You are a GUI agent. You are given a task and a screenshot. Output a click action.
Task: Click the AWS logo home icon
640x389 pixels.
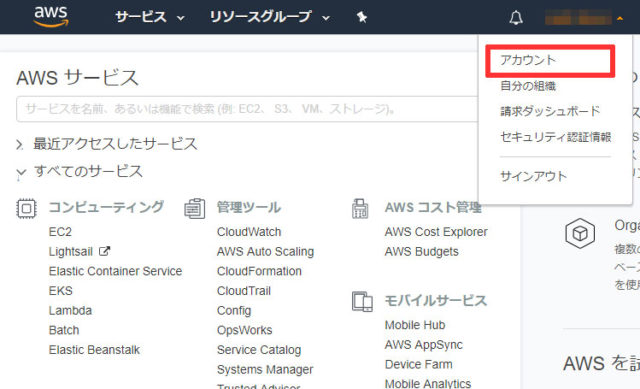tap(51, 17)
